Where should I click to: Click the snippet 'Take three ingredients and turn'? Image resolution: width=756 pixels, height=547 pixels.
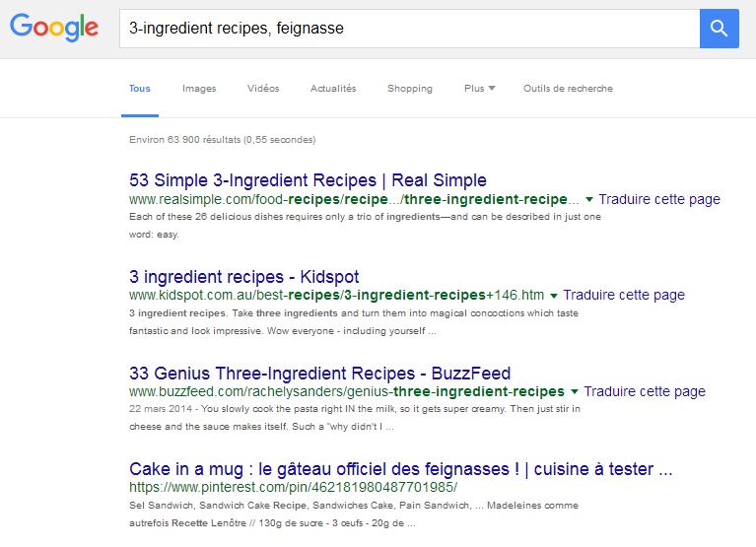354,322
